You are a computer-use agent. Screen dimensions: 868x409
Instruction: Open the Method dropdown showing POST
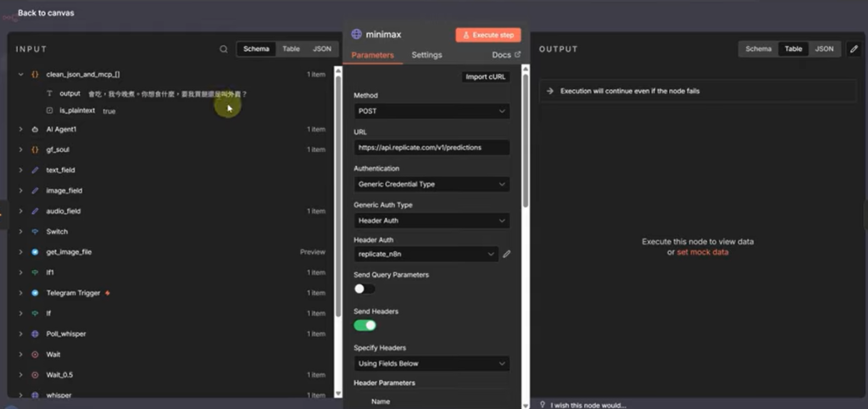(x=431, y=111)
